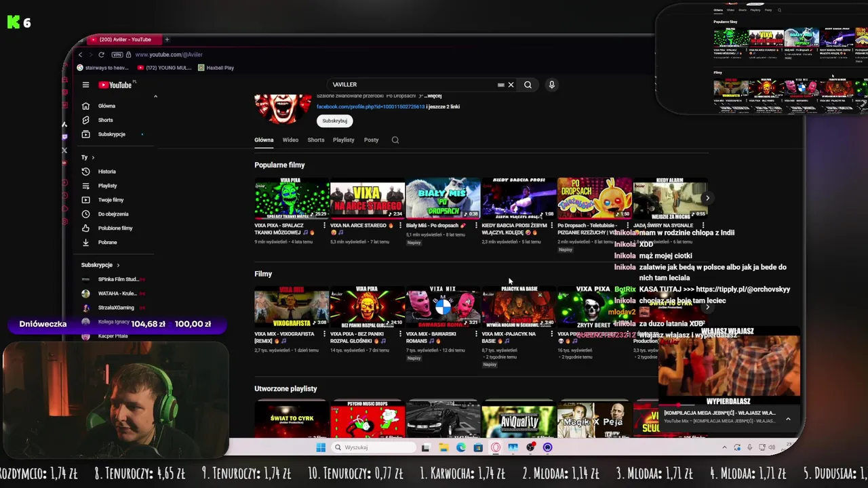868x488 pixels.
Task: Open the VPN badge in address bar
Action: coord(116,54)
